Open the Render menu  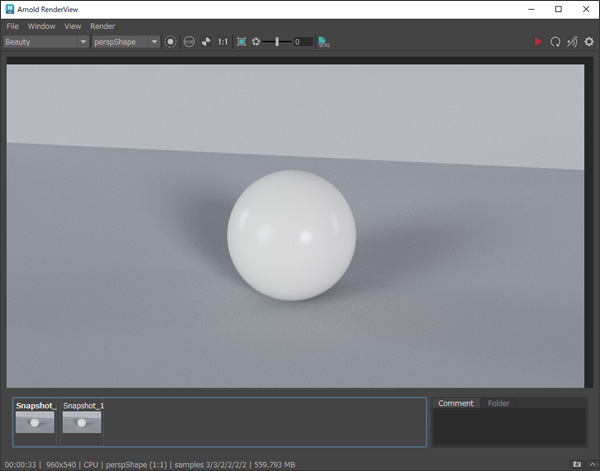tap(102, 26)
